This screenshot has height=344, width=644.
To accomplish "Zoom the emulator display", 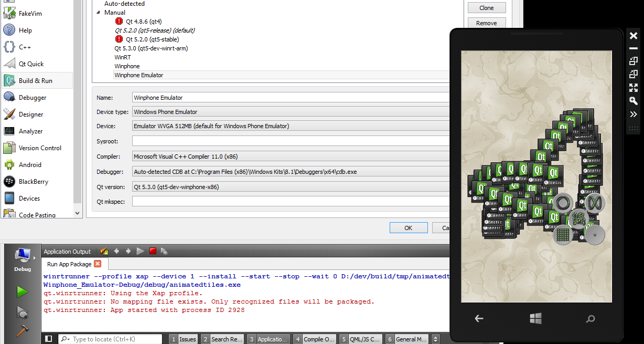I will (x=633, y=101).
